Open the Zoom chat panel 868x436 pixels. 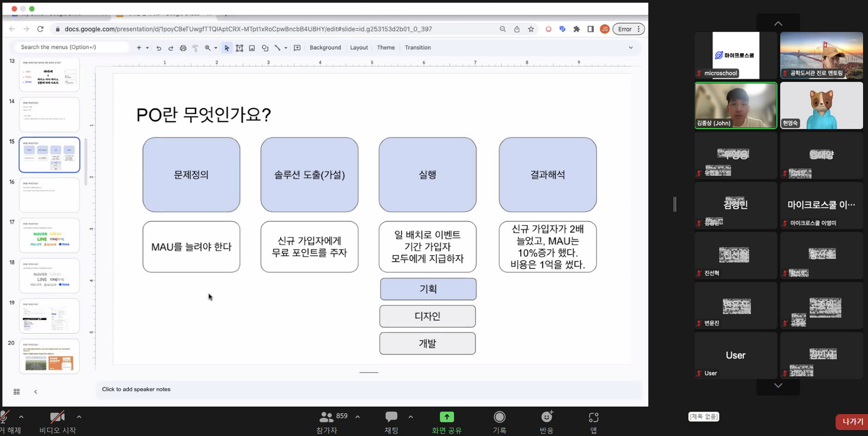[x=391, y=421]
